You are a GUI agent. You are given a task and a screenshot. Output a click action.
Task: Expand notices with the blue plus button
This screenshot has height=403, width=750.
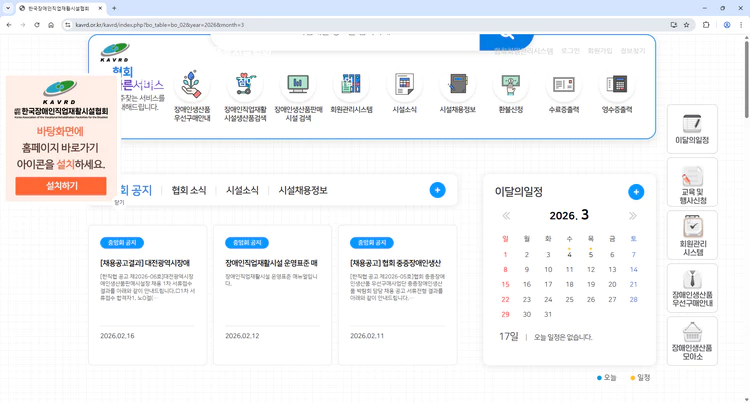[x=437, y=190]
